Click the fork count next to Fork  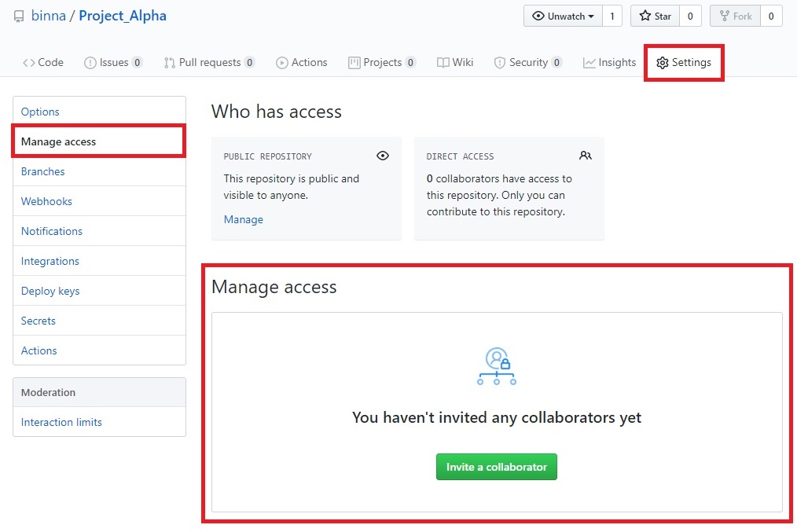[x=771, y=16]
